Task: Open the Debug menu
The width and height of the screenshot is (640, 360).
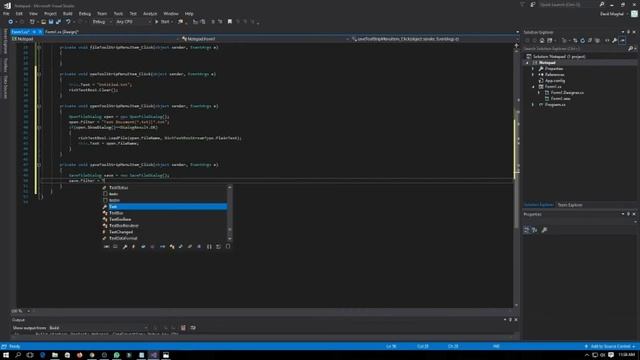Action: tap(85, 13)
